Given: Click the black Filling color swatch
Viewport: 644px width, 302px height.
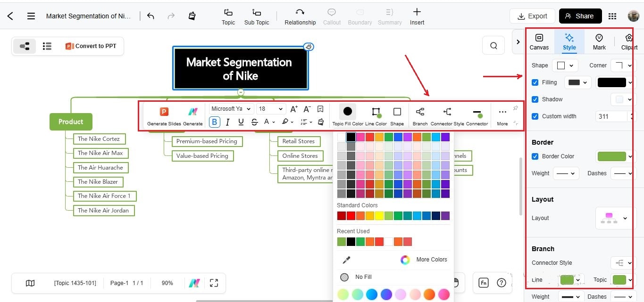Looking at the screenshot, I should pyautogui.click(x=611, y=82).
